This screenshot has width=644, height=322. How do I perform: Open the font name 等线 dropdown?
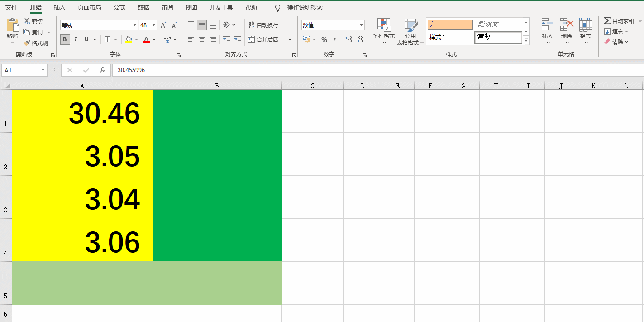[x=134, y=25]
